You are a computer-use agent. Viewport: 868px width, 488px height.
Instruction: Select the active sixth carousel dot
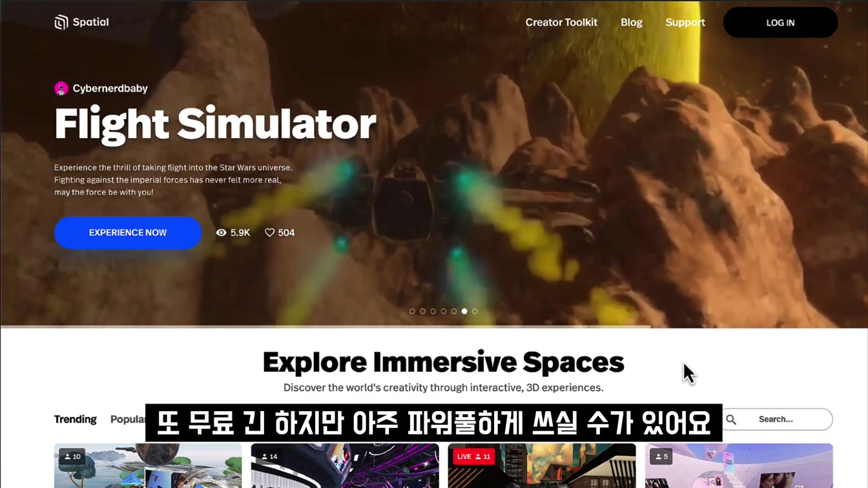[464, 311]
